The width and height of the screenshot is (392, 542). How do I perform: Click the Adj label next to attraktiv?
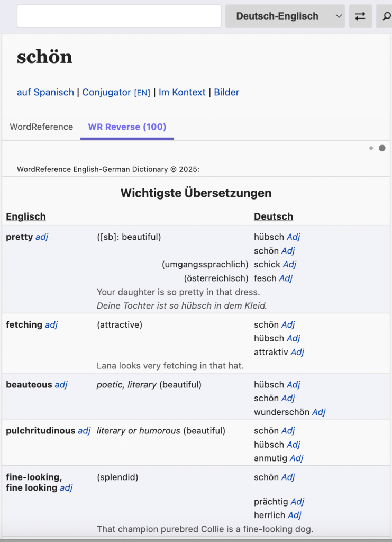pos(297,351)
